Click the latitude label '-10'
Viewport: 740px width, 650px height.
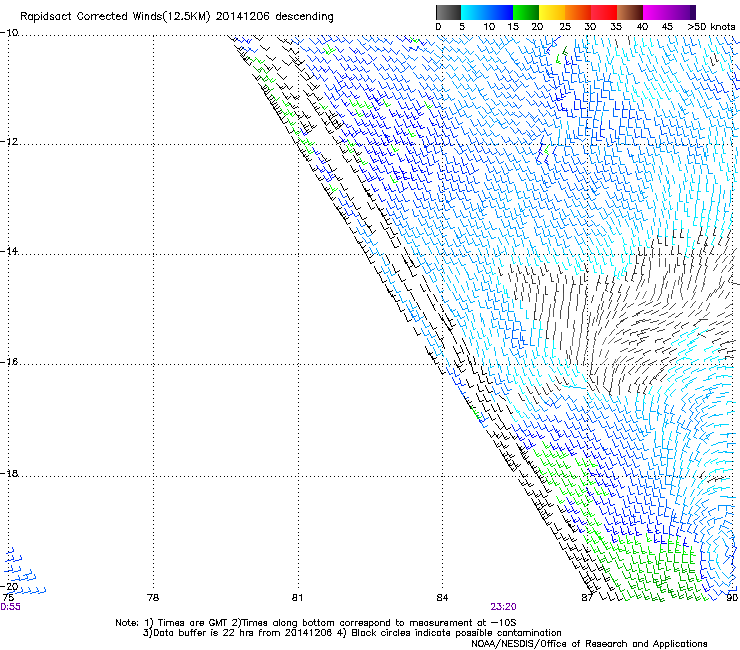[x=9, y=32]
